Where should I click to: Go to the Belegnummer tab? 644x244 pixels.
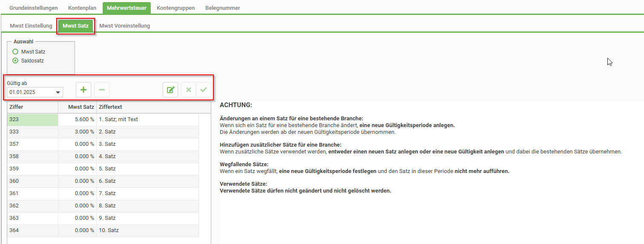tap(222, 8)
